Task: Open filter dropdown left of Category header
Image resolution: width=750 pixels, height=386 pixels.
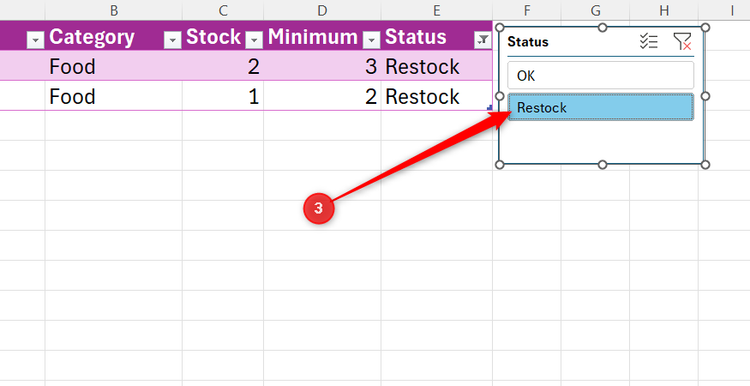Action: [35, 40]
